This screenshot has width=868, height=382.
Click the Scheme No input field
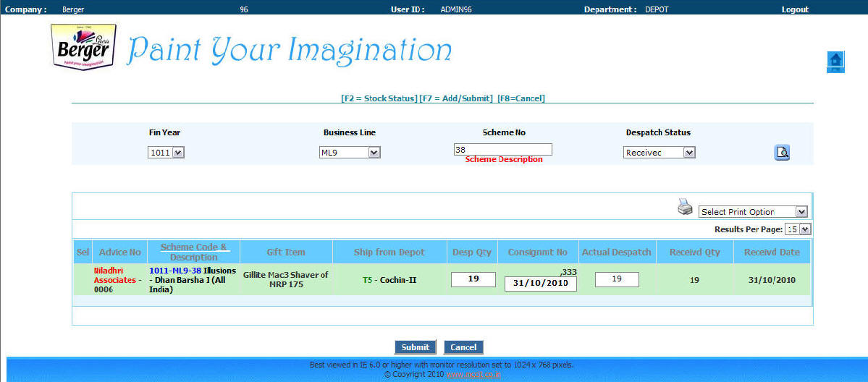coord(502,150)
